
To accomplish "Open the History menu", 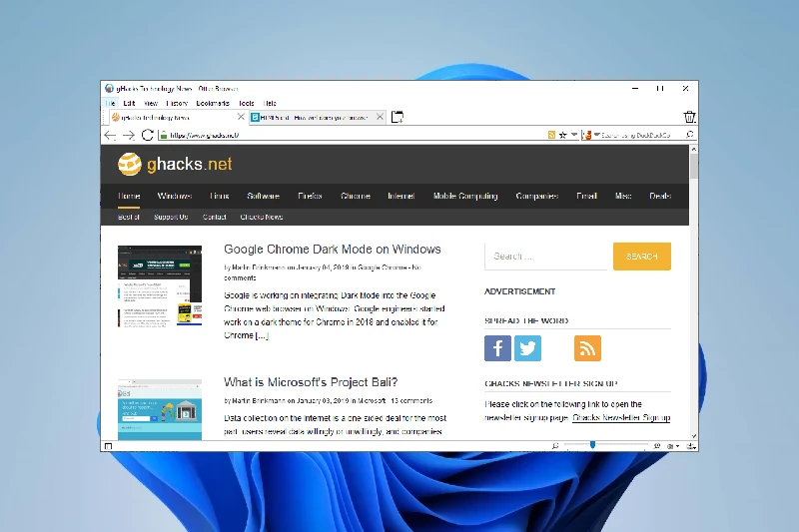I will tap(177, 103).
